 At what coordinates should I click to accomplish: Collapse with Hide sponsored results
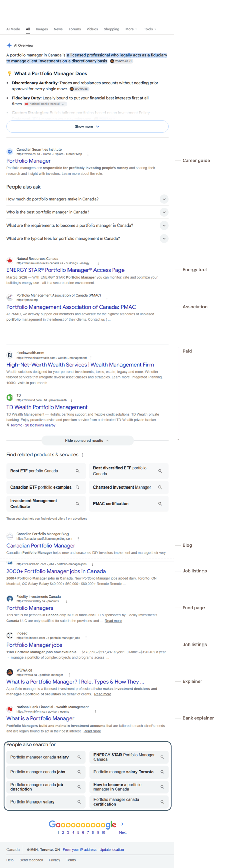click(87, 441)
